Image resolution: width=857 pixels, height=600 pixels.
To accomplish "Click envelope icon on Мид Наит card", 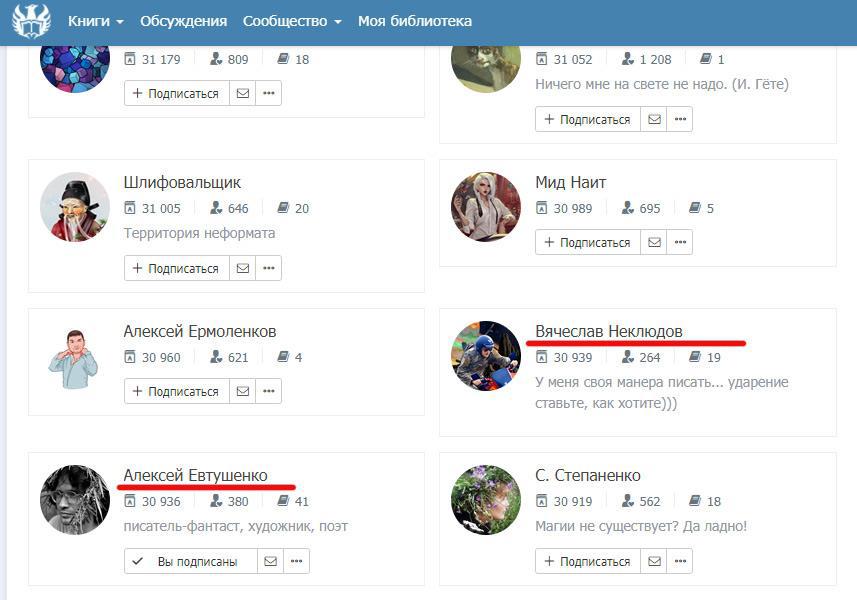I will pos(654,242).
